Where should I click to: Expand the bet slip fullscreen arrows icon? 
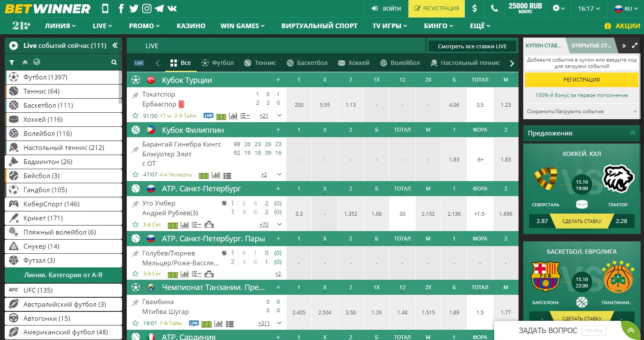(635, 46)
